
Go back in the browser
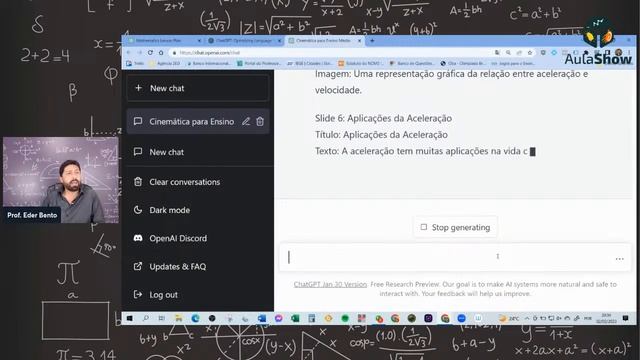[129, 53]
